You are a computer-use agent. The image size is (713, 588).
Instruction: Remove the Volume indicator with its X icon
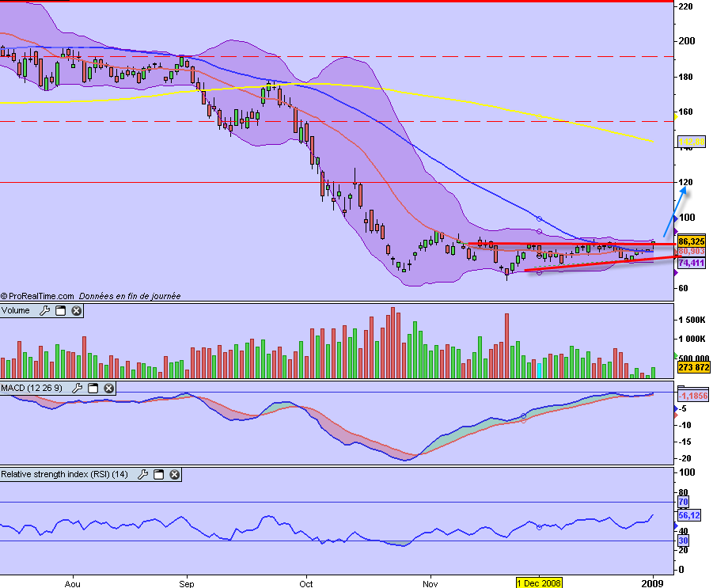click(76, 310)
